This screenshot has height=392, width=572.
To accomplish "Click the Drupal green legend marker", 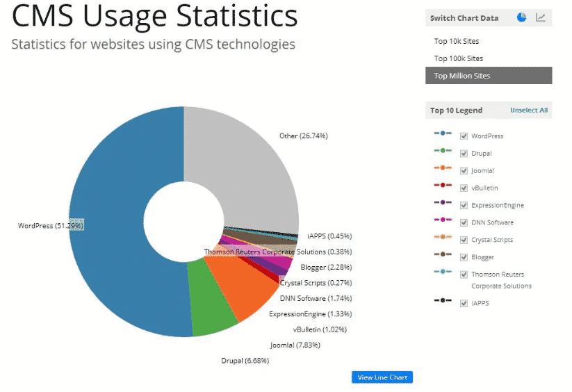I will (x=443, y=150).
